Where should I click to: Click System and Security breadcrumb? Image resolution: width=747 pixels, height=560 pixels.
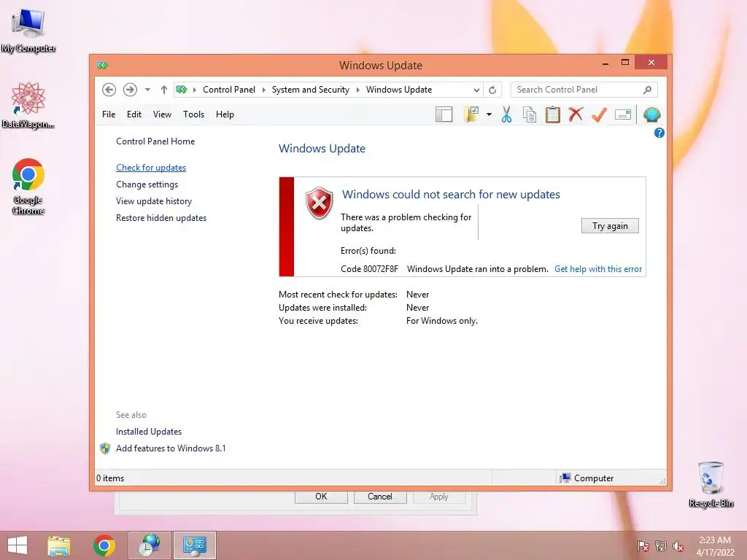(x=310, y=90)
